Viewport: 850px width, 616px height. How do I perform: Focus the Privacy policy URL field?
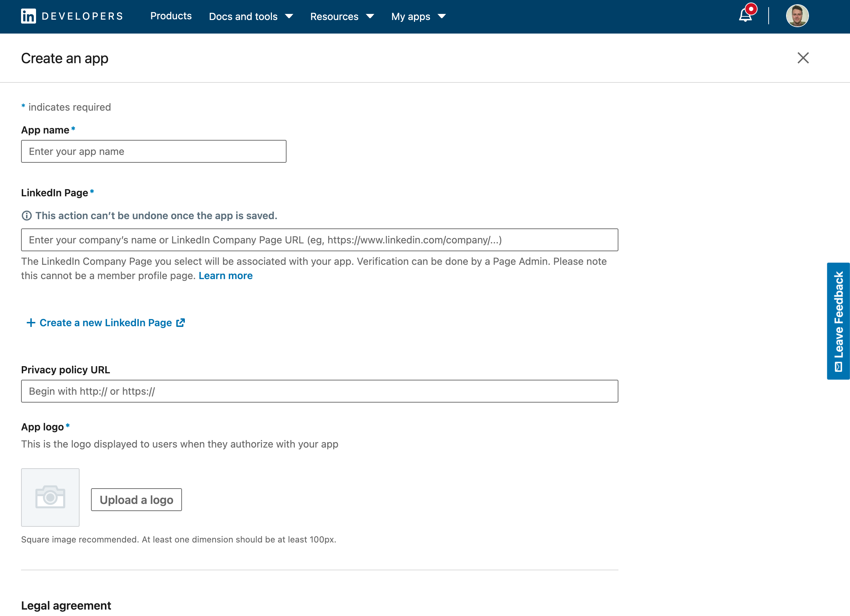click(x=320, y=392)
